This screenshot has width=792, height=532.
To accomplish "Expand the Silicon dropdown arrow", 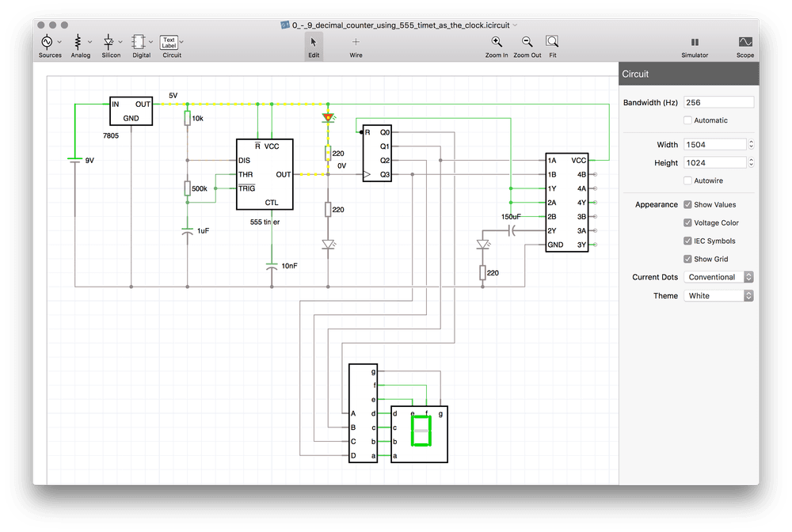I will (x=120, y=42).
